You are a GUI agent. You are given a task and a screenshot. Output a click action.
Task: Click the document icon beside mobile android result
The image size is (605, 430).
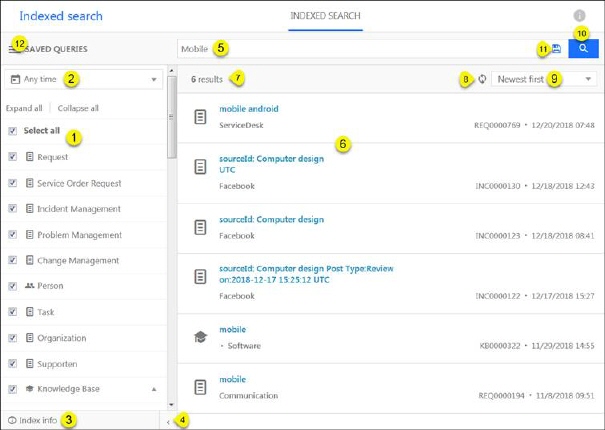coord(200,118)
